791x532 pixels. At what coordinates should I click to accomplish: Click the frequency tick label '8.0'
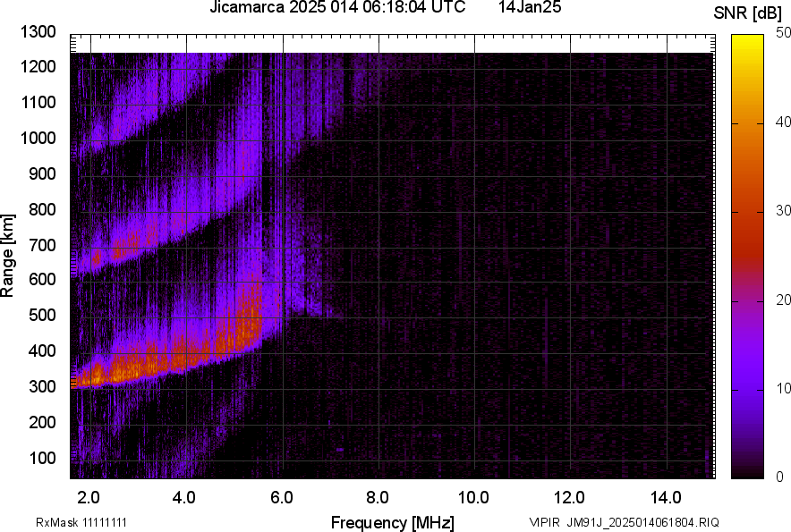point(378,498)
